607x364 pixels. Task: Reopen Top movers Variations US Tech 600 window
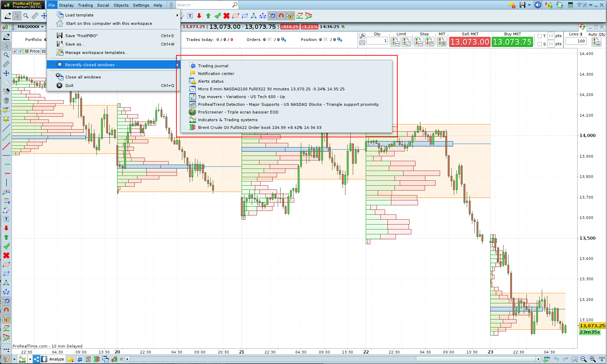click(x=286, y=97)
